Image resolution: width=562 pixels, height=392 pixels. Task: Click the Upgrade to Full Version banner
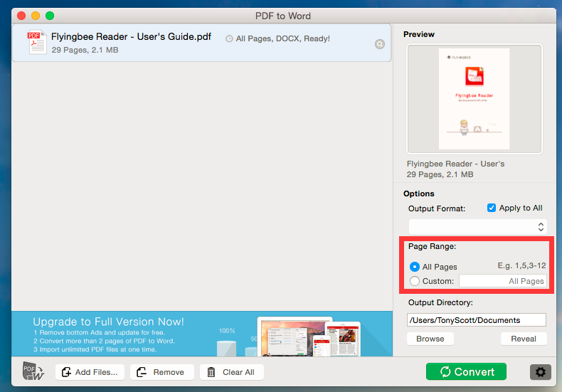(x=202, y=334)
